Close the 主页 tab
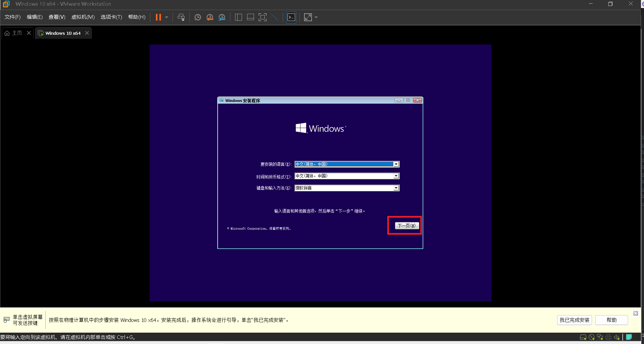Screen dimensions: 644x344 (x=29, y=33)
